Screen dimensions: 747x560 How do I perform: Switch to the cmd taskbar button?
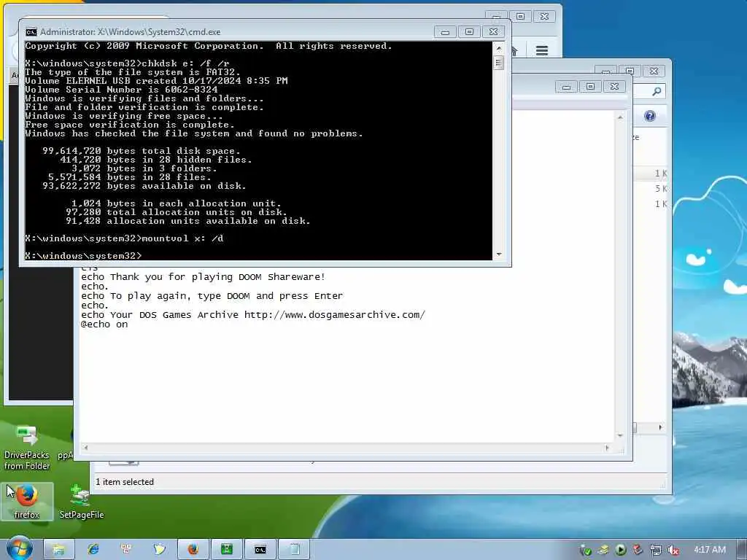tap(260, 550)
